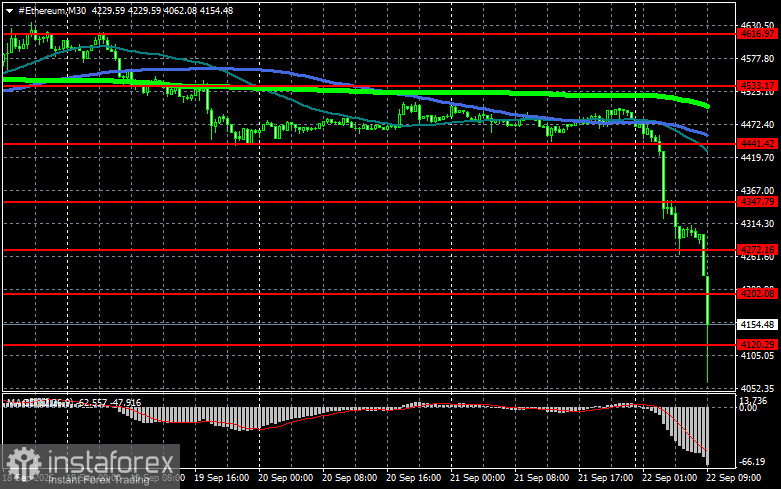Select the #Ethereum,M30 chart title

52,10
